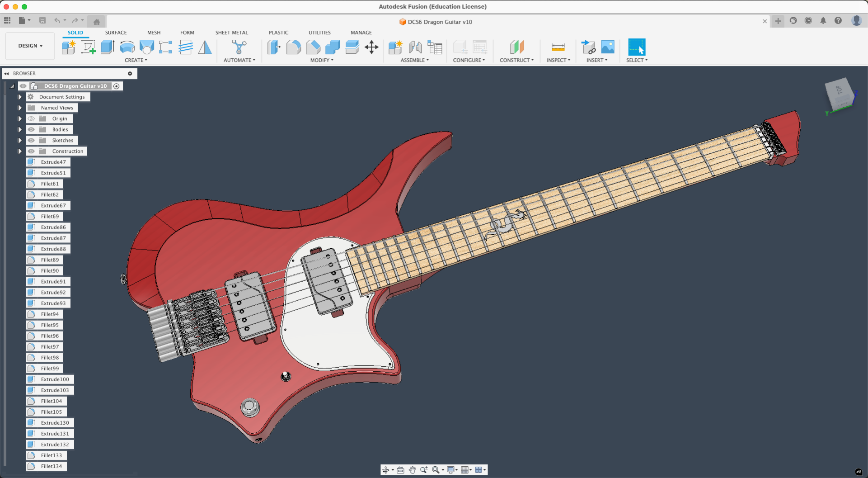Switch to the SURFACE tab
The image size is (868, 478).
click(116, 33)
